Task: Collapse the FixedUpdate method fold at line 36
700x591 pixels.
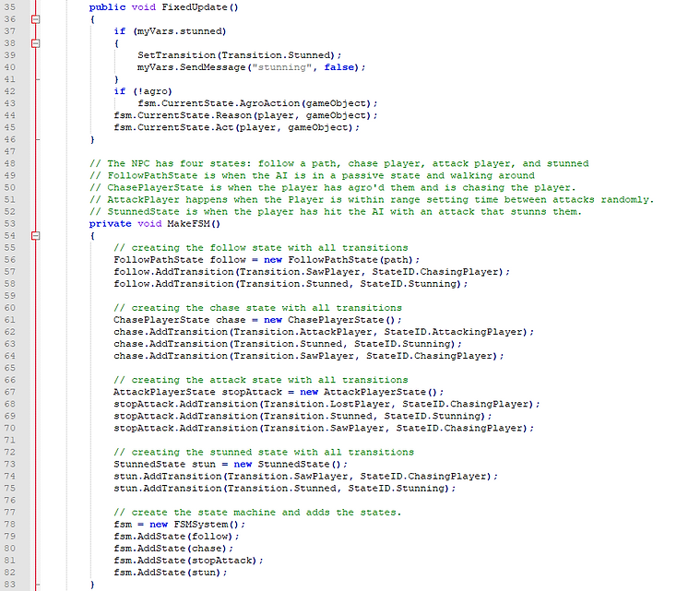Action: click(35, 19)
